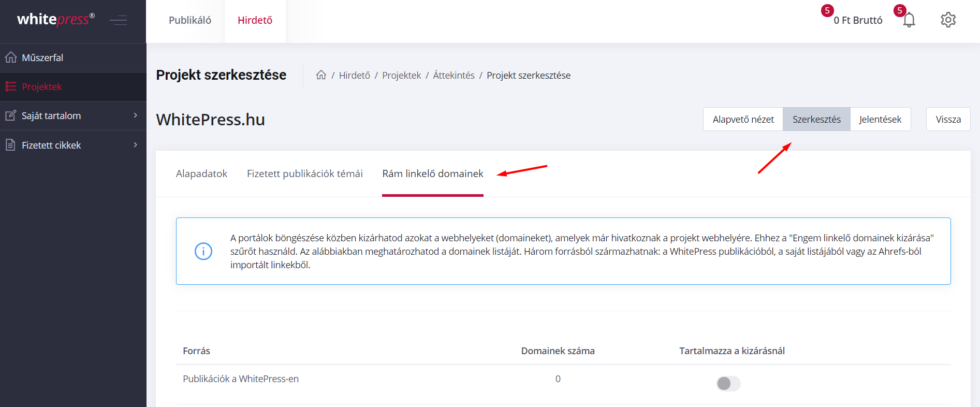Viewport: 980px width, 407px height.
Task: Click the Műszerfal house icon
Action: click(x=11, y=57)
